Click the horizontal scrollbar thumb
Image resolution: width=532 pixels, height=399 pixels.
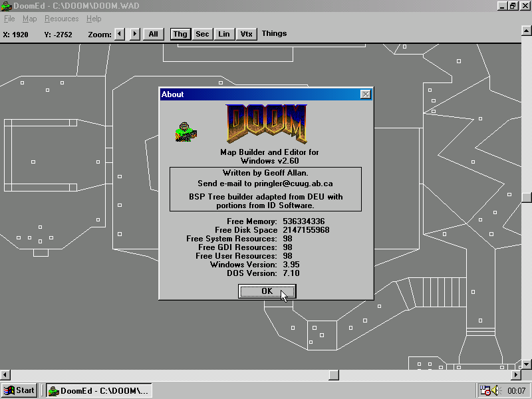(334, 375)
